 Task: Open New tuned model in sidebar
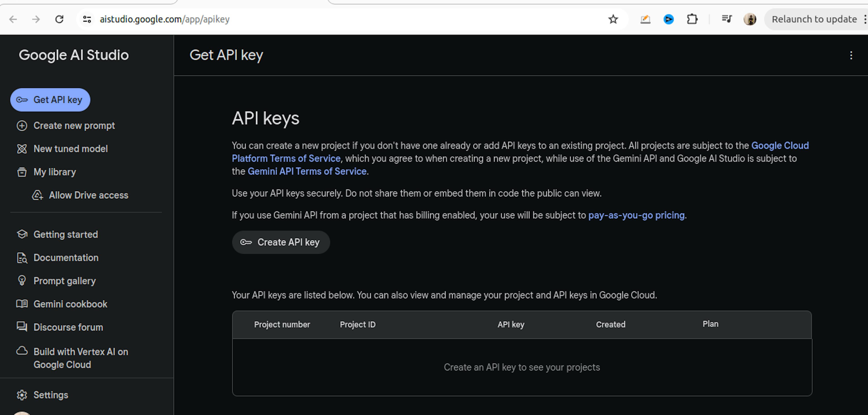coord(62,149)
